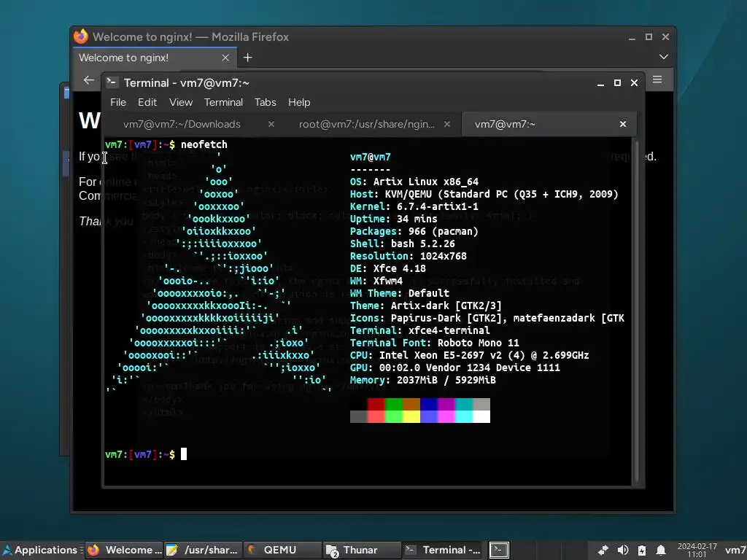Click the 'DE: Xfce 4.18' line
747x560 pixels.
coord(388,268)
